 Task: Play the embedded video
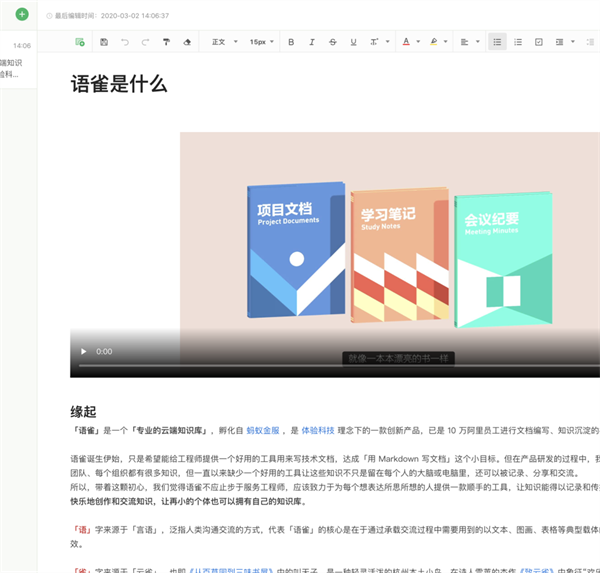[x=83, y=351]
